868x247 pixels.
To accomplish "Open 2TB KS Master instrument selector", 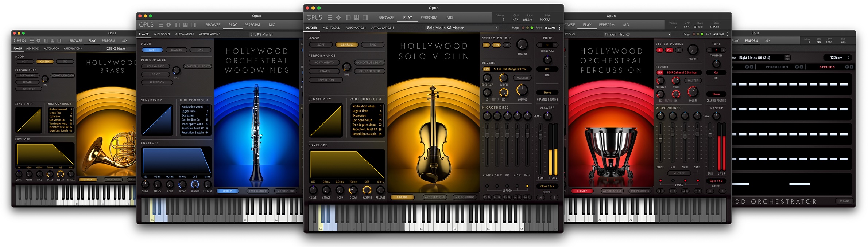I will (120, 48).
